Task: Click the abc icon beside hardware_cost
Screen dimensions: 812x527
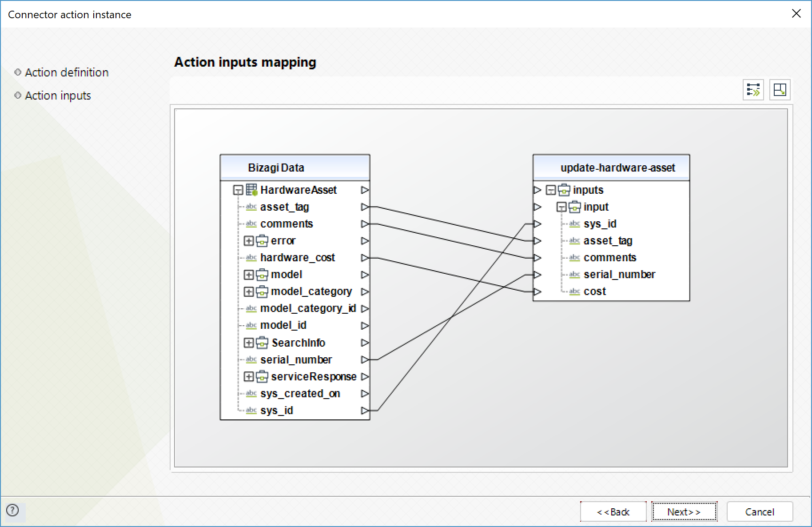Action: (x=251, y=257)
